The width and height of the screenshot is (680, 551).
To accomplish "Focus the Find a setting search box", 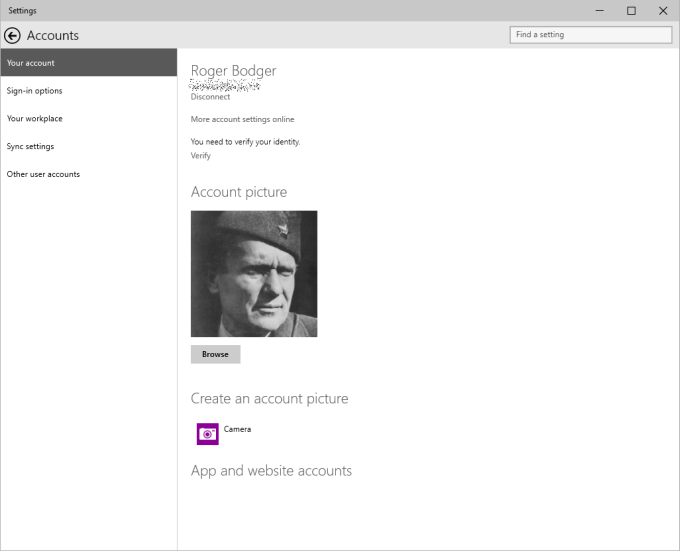I will [x=590, y=35].
